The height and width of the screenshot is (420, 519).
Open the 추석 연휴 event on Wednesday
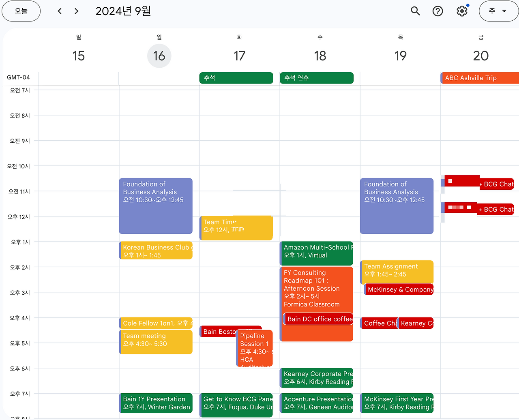click(x=316, y=78)
